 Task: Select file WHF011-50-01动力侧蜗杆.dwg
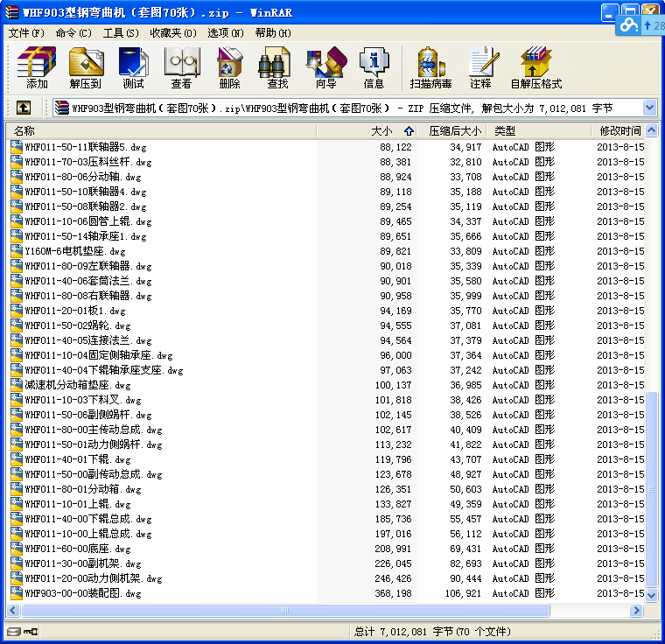(94, 444)
